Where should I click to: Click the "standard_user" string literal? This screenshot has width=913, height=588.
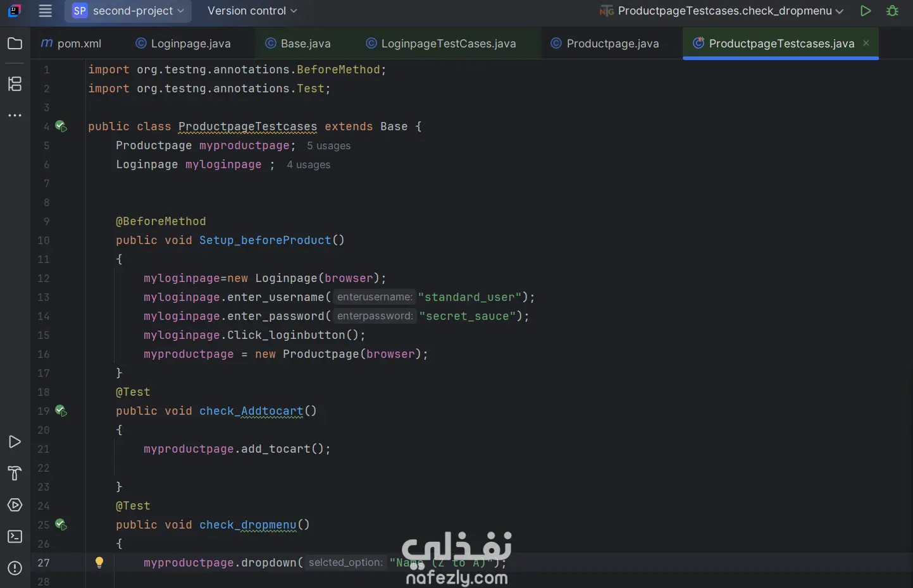(x=469, y=297)
